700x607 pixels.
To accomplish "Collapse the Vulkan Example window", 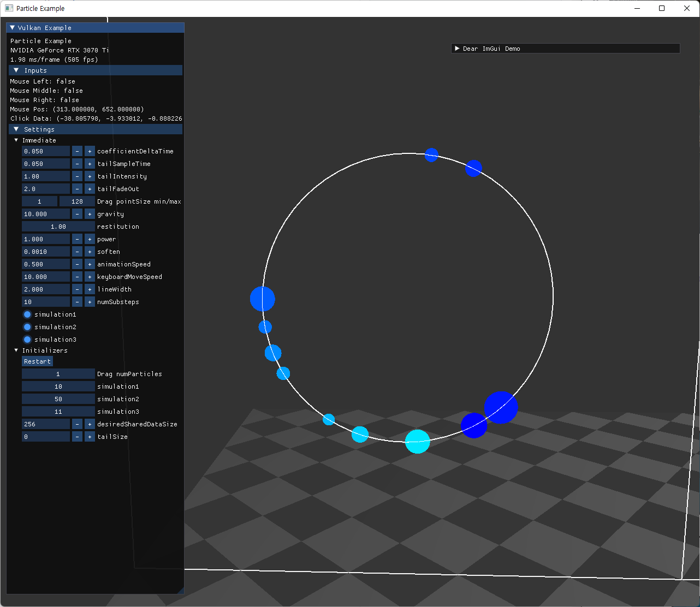I will point(12,28).
